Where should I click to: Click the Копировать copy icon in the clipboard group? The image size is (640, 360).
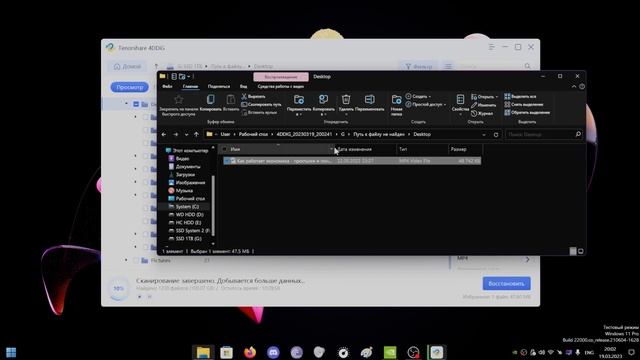(x=211, y=99)
